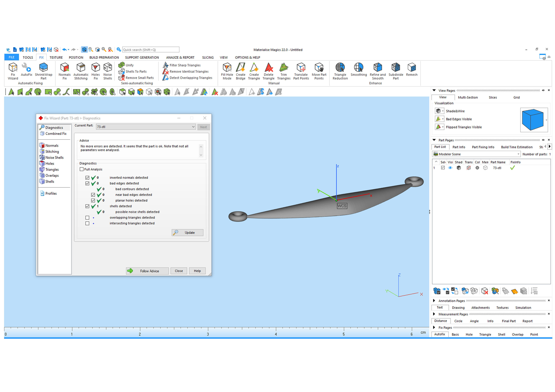Toggle visibility eye for part 73-stl
Screen dimensions: 555x392
(450, 168)
